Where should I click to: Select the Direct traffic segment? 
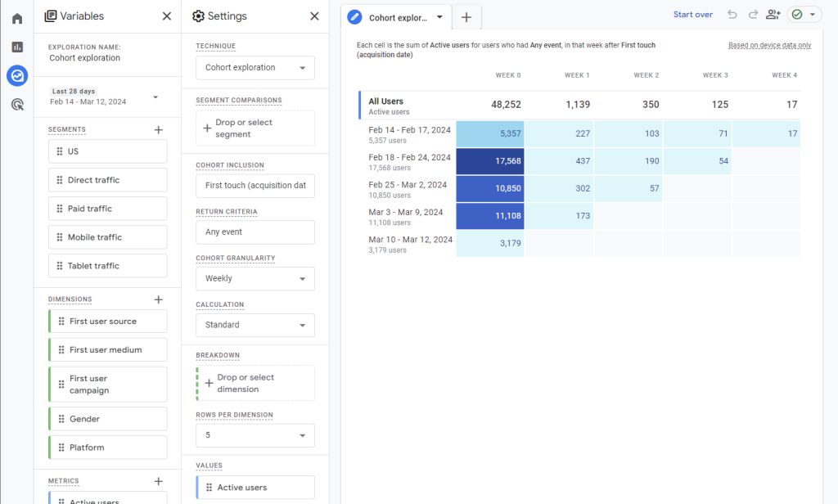tap(107, 180)
